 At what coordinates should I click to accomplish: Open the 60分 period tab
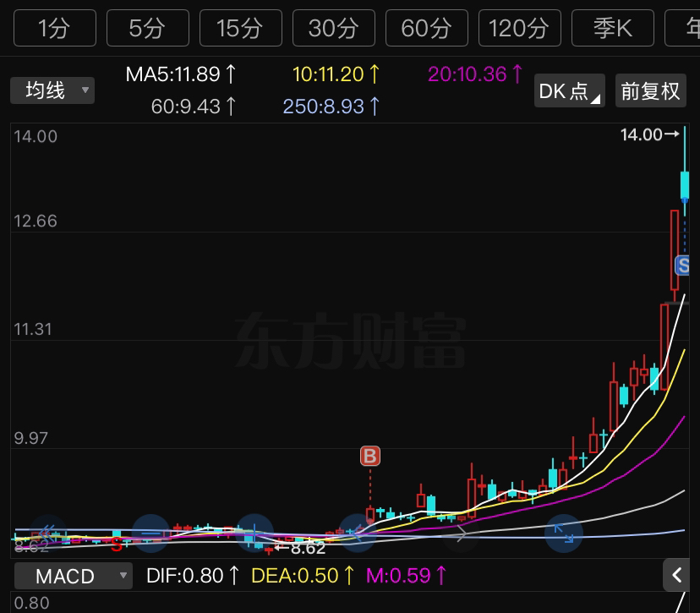coord(426,28)
